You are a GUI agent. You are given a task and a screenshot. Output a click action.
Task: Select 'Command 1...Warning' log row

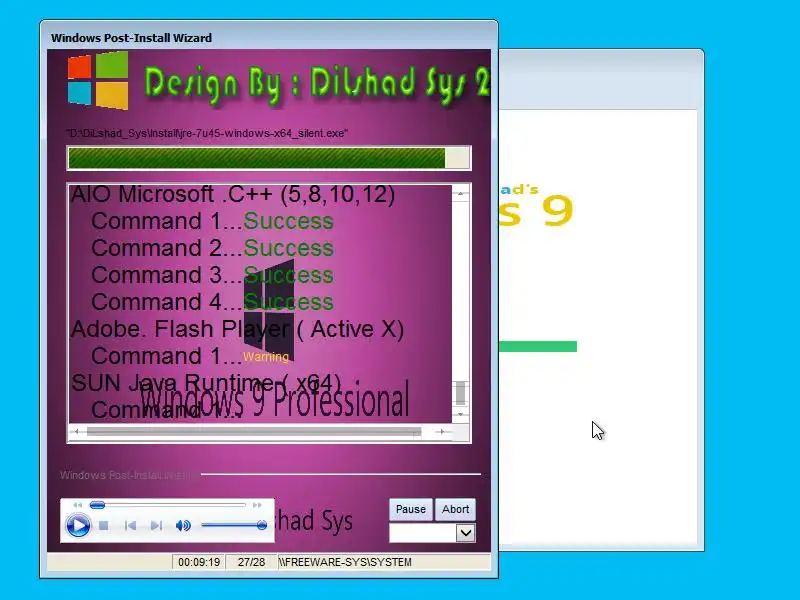(x=190, y=356)
